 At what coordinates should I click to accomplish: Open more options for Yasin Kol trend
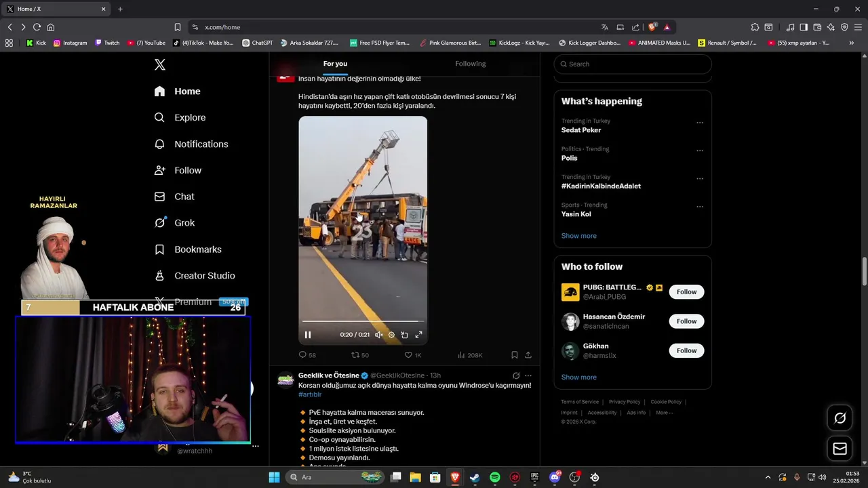pyautogui.click(x=700, y=207)
